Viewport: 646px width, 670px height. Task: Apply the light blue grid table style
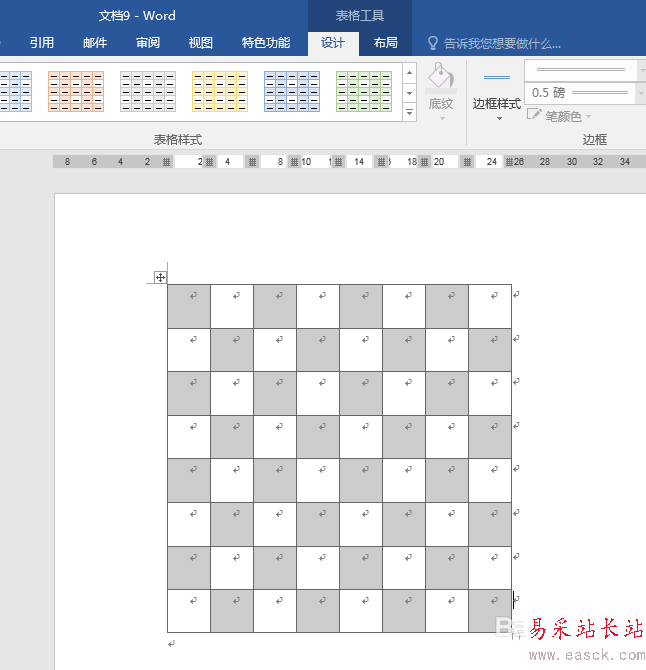pos(16,91)
